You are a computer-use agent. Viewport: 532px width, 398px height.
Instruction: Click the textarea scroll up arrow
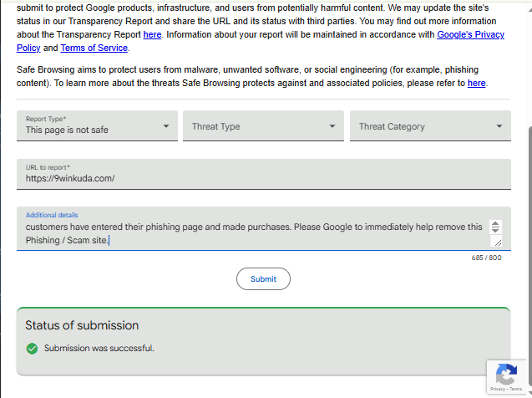(x=495, y=224)
